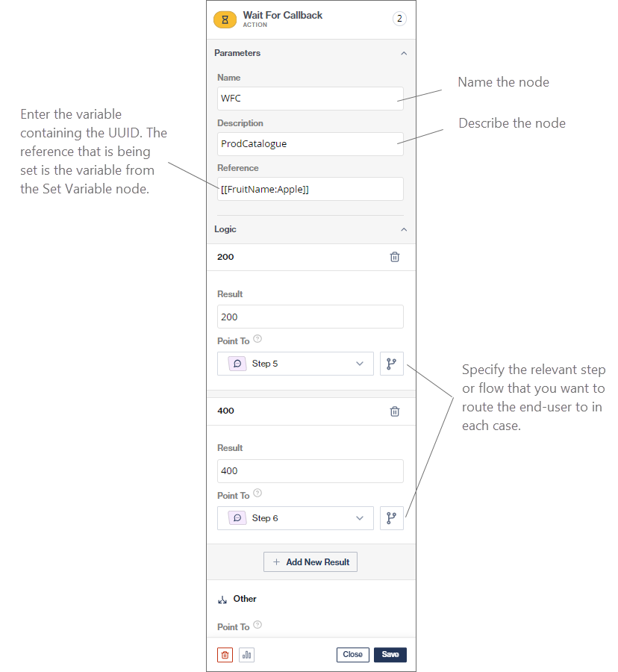Delete the 200 result entry

pyautogui.click(x=395, y=257)
